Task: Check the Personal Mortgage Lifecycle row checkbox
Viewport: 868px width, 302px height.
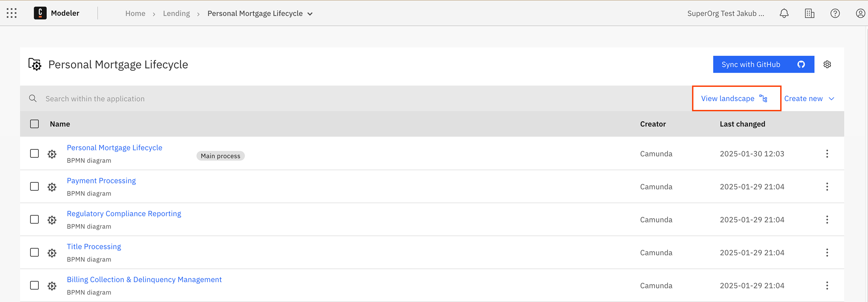Action: (x=34, y=153)
